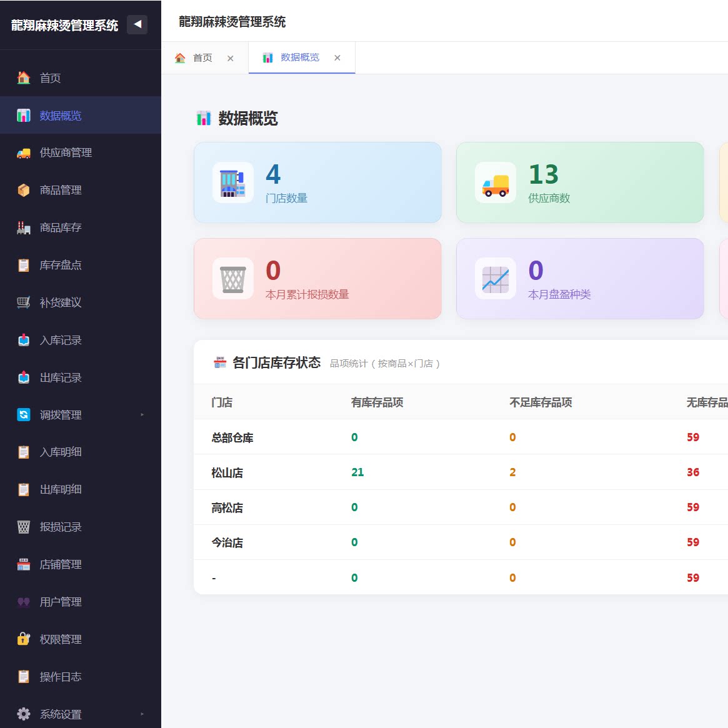Click the cart icon beside 补货建议
The image size is (728, 728).
click(x=23, y=302)
